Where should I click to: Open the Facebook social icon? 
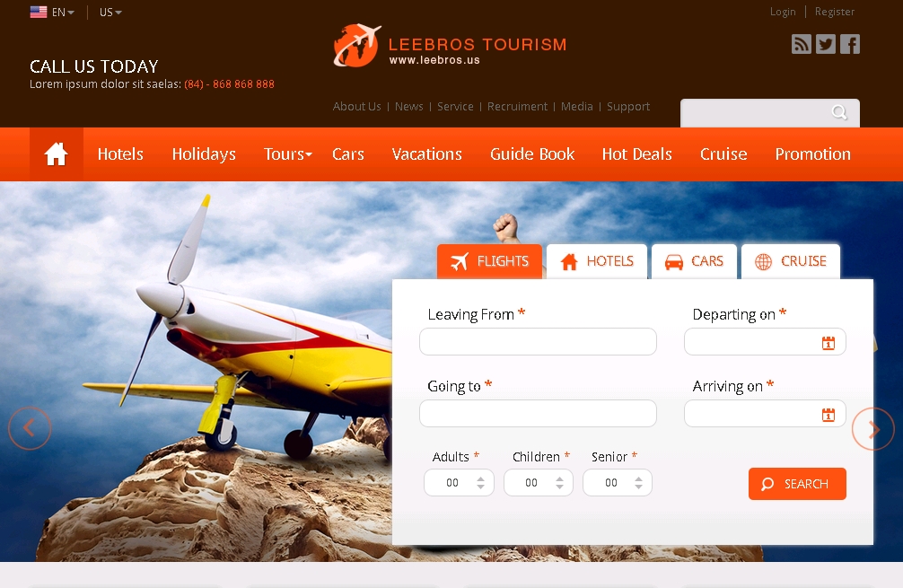[x=849, y=44]
